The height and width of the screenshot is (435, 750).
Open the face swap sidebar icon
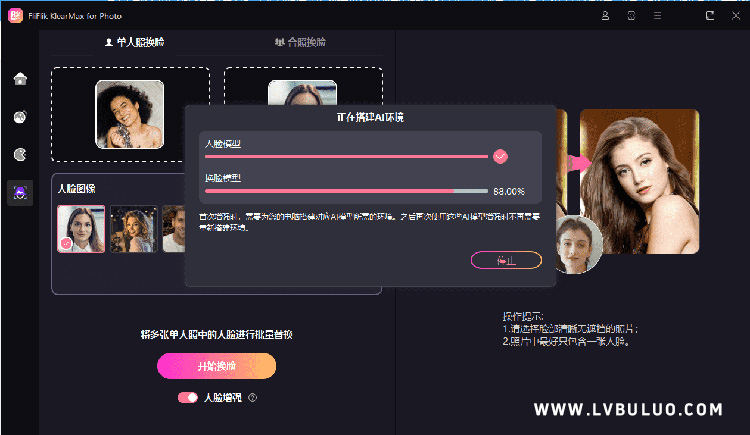(x=20, y=193)
